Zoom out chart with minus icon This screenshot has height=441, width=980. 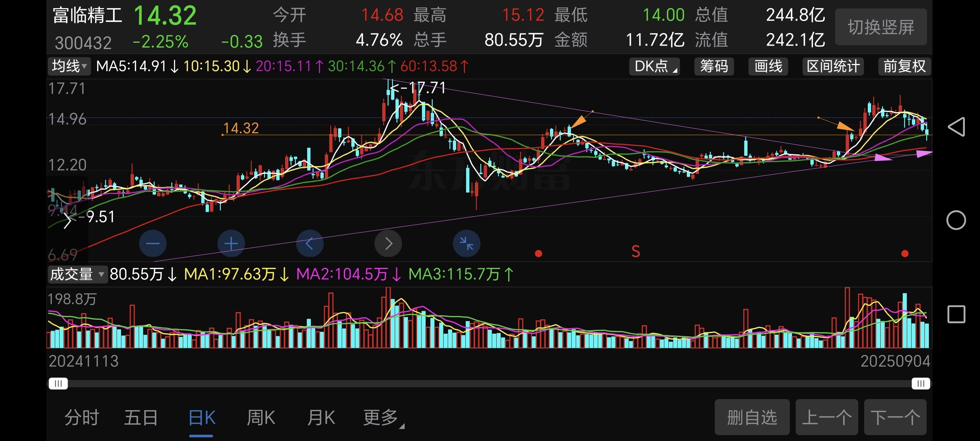click(153, 243)
